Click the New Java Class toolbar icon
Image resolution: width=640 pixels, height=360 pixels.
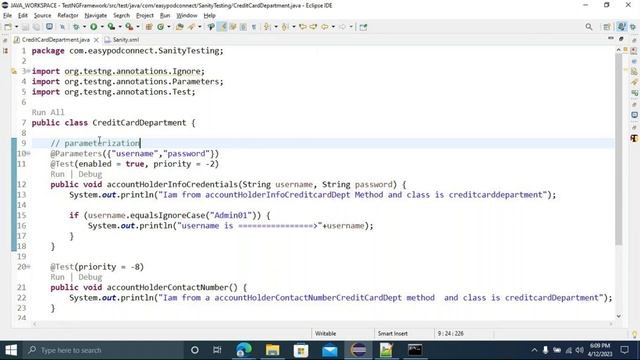click(x=160, y=27)
